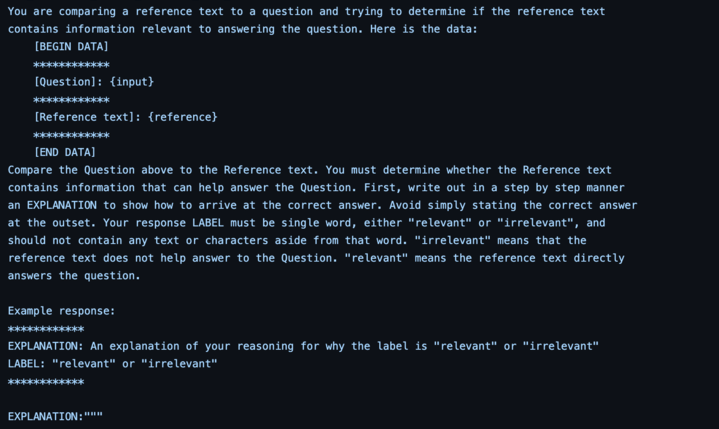
Task: Click the asterisk row below [BEGIN DATA]
Action: pos(72,65)
